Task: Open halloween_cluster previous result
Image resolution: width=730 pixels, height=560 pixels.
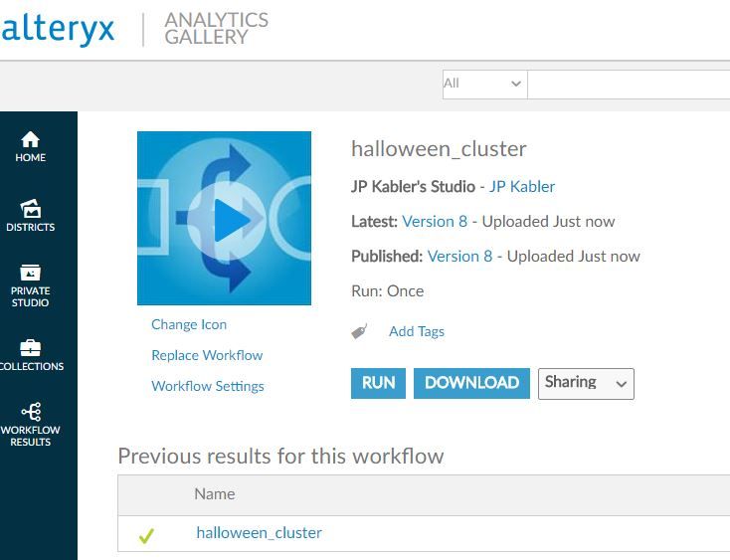Action: pos(259,532)
